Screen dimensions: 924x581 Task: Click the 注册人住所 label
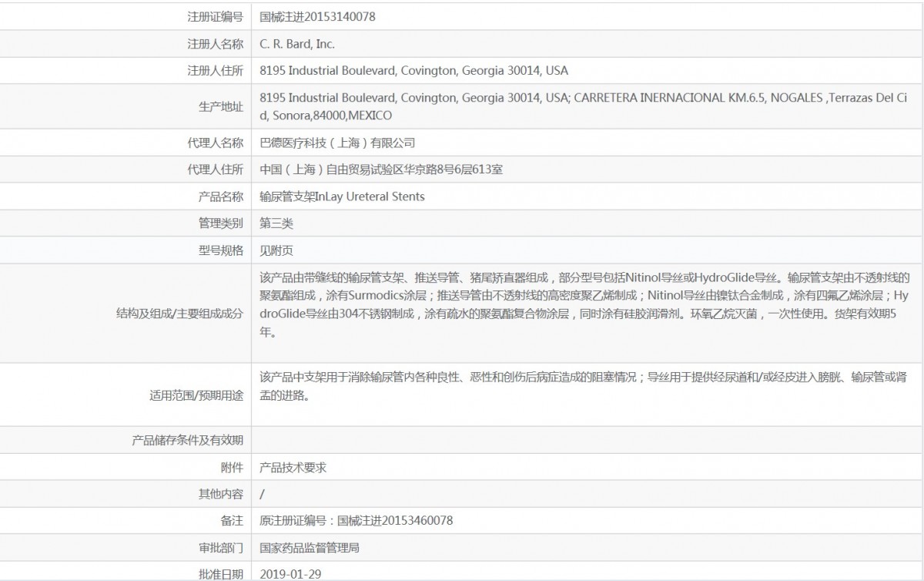coord(215,71)
